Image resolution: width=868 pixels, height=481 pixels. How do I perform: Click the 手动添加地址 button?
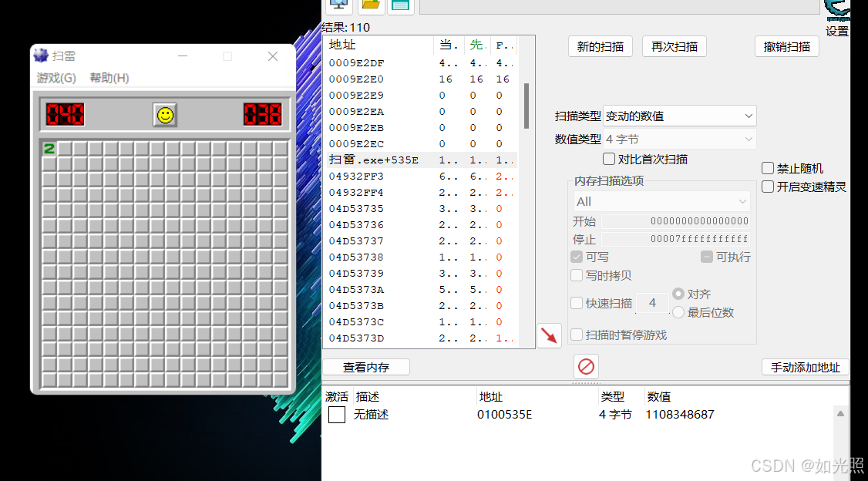click(805, 367)
